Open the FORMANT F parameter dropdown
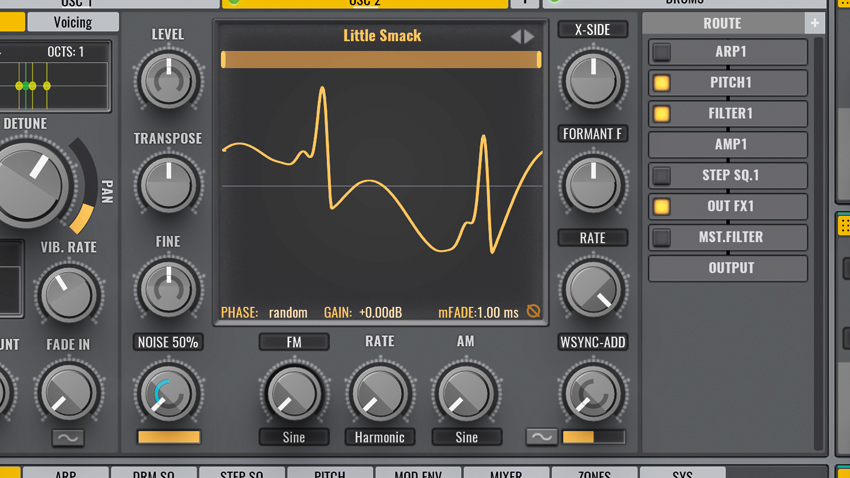The image size is (850, 478). pos(593,134)
